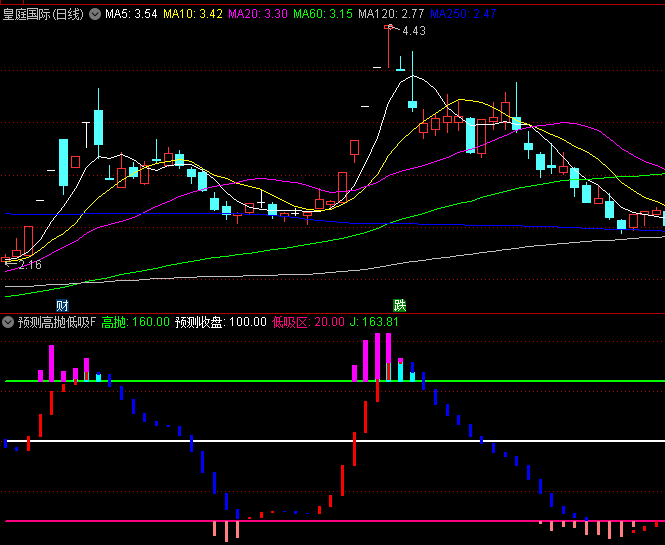
Task: Click the 预测收盘: 100.00 label
Action: click(221, 322)
